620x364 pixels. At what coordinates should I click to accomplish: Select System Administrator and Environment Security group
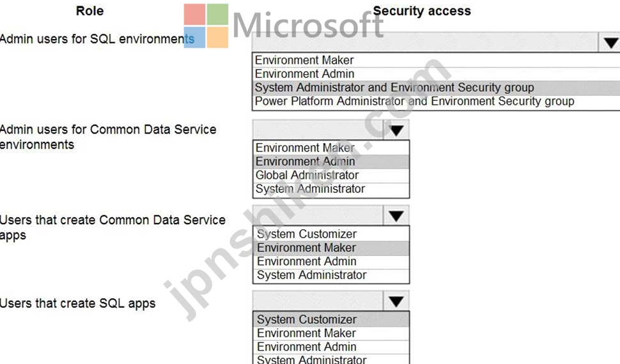click(436, 87)
